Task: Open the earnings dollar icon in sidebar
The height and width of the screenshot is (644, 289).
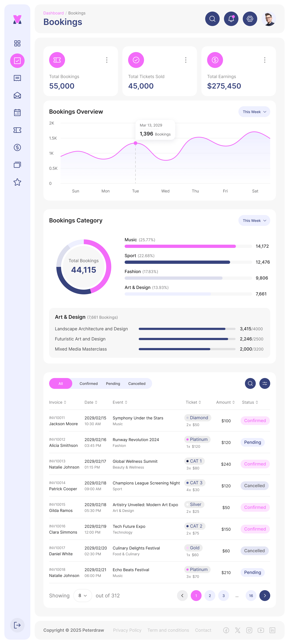Action: click(x=17, y=147)
